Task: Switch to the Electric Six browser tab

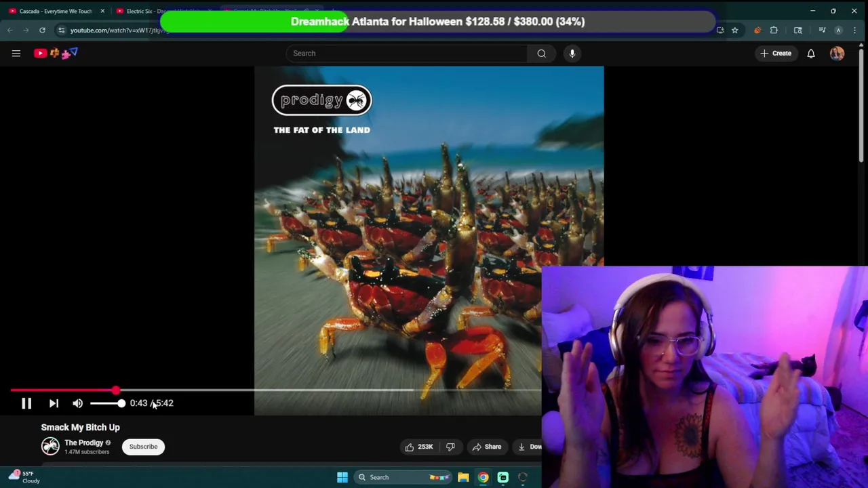Action: 163,11
